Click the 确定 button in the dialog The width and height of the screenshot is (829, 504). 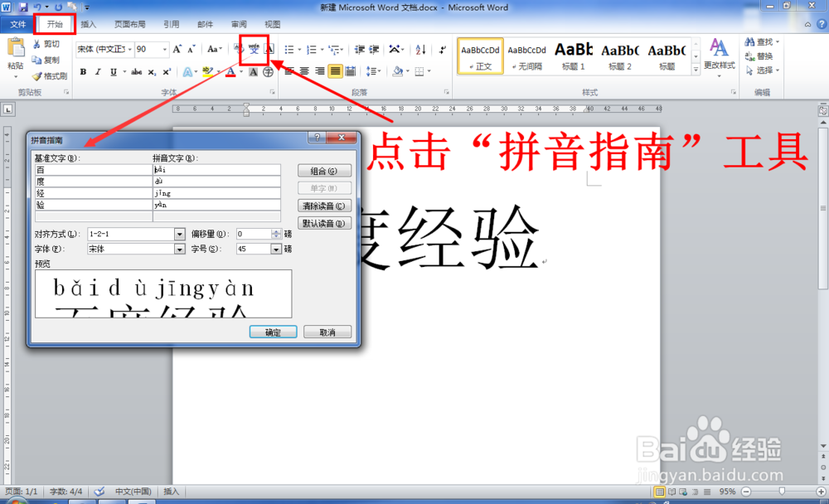point(273,331)
